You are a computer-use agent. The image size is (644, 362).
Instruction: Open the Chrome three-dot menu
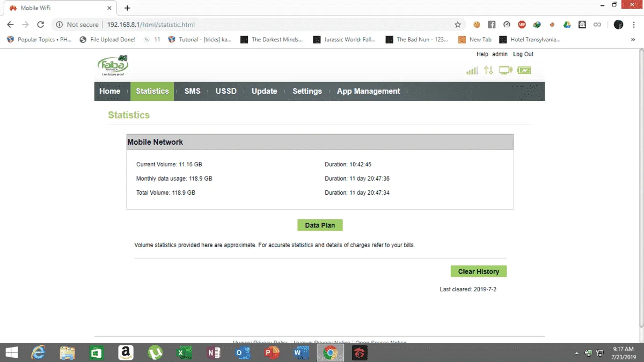[634, 25]
